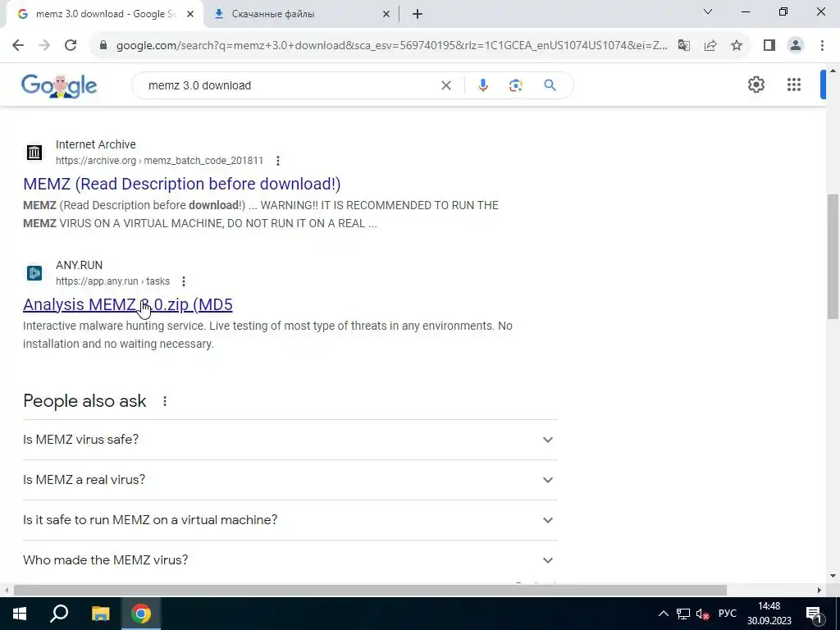
Task: Open a new tab
Action: [x=418, y=15]
